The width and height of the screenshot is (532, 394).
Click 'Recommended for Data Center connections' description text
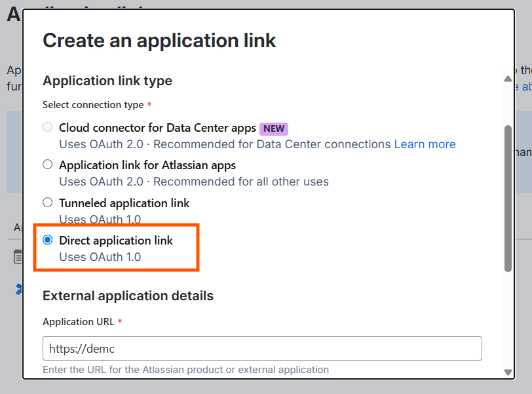pos(272,144)
